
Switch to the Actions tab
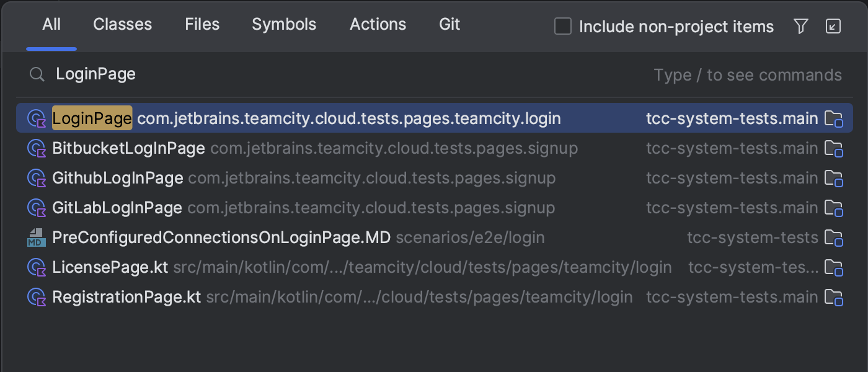(x=378, y=25)
